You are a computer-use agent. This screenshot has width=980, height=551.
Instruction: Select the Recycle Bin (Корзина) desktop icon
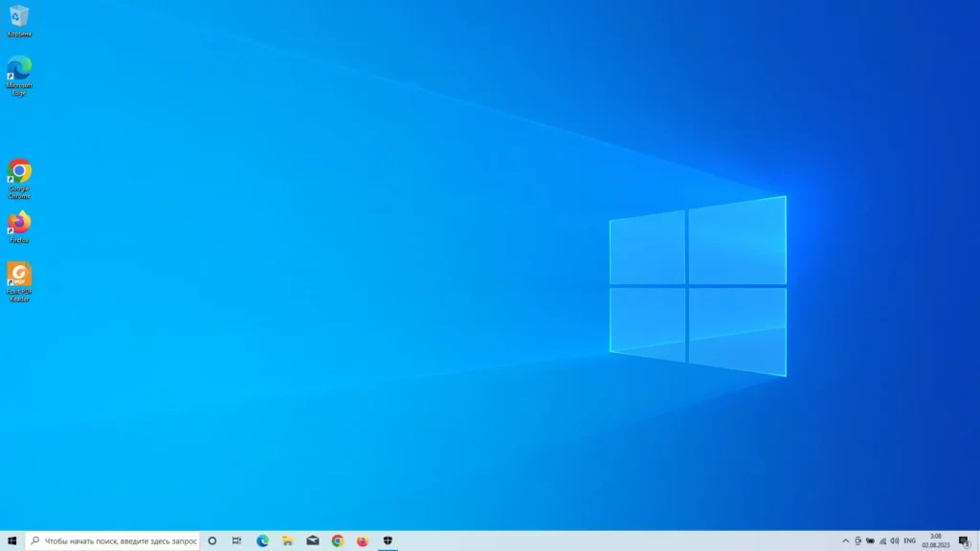pos(19,17)
